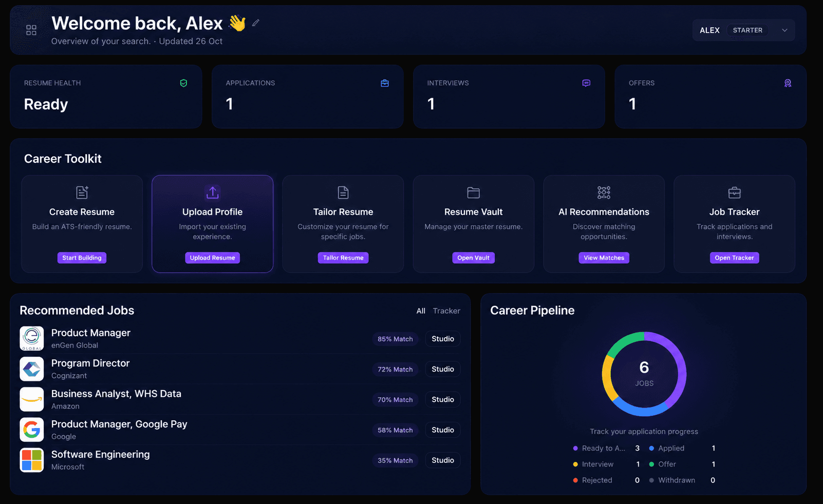Viewport: 823px width, 504px height.
Task: Click the 35% Match badge
Action: (395, 460)
